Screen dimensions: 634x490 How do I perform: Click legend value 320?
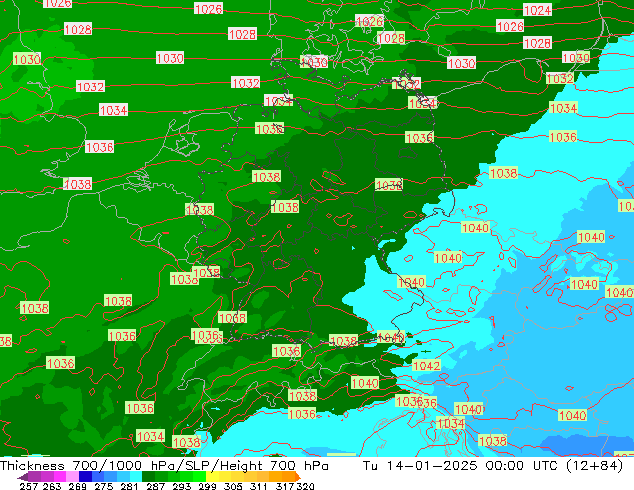pyautogui.click(x=305, y=486)
